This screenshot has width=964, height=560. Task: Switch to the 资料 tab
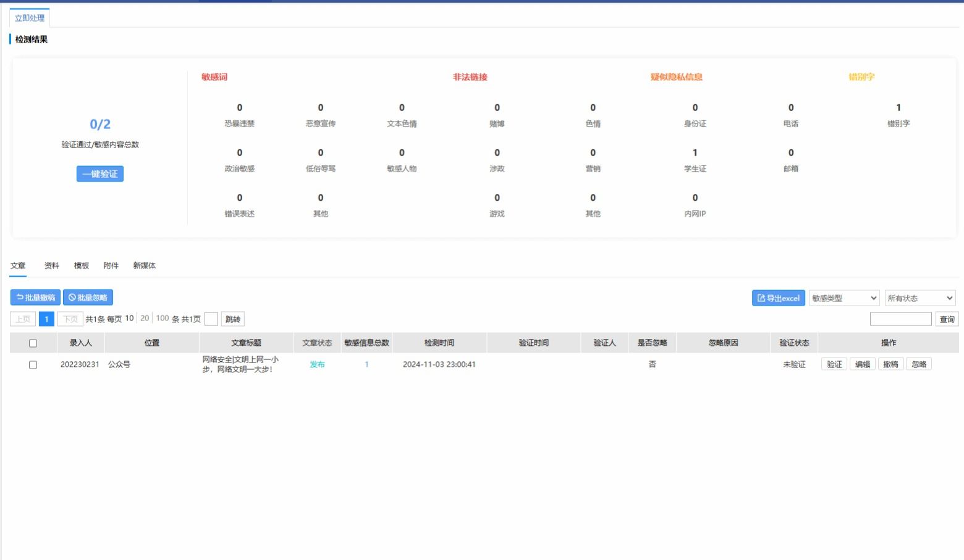pyautogui.click(x=52, y=265)
